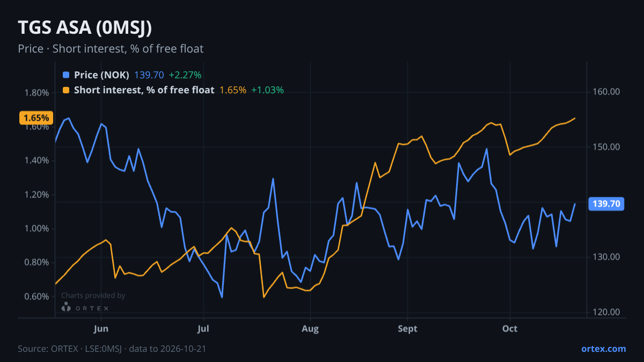The image size is (644, 362).
Task: Click the 130.00 right axis label
Action: [607, 257]
